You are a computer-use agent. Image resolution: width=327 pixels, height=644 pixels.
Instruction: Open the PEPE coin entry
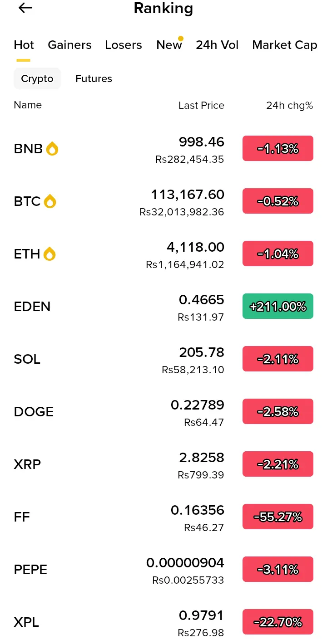coord(163,570)
